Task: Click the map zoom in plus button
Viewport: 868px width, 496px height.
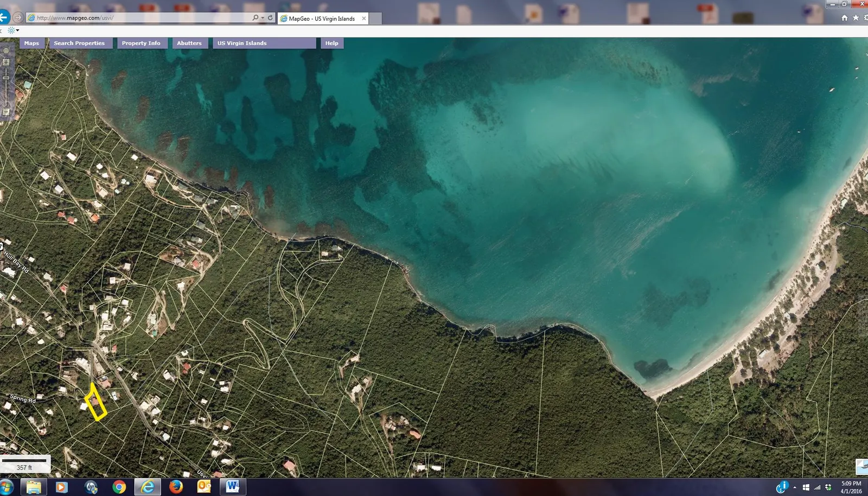Action: [x=6, y=62]
